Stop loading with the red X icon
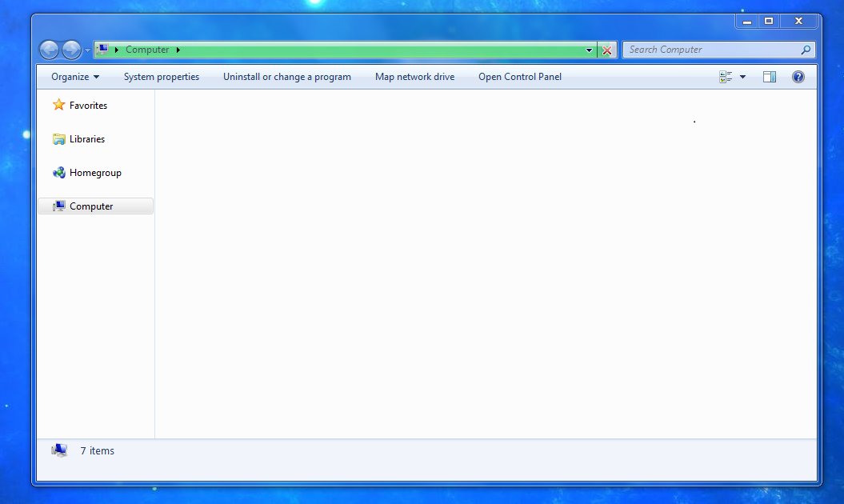844x504 pixels. [x=606, y=50]
